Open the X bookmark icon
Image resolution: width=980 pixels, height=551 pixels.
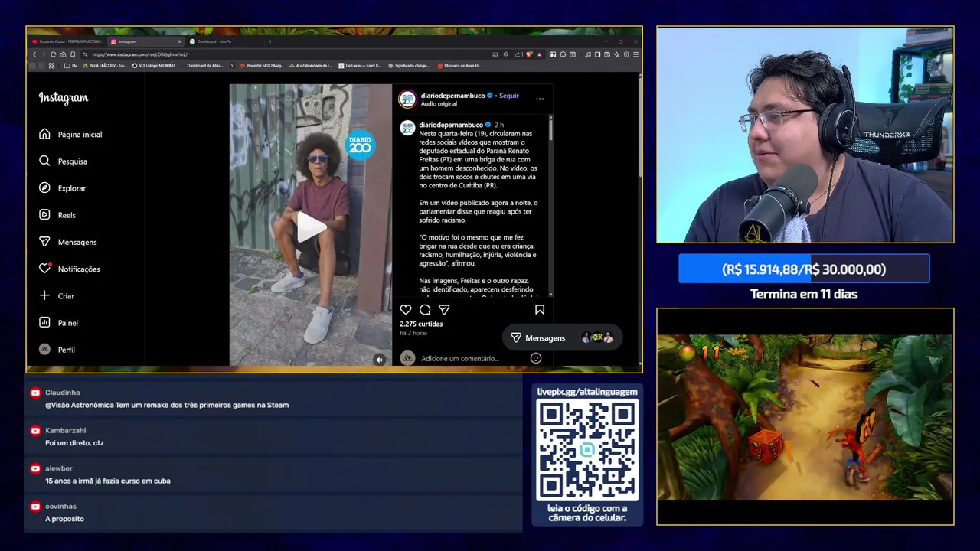tap(232, 66)
